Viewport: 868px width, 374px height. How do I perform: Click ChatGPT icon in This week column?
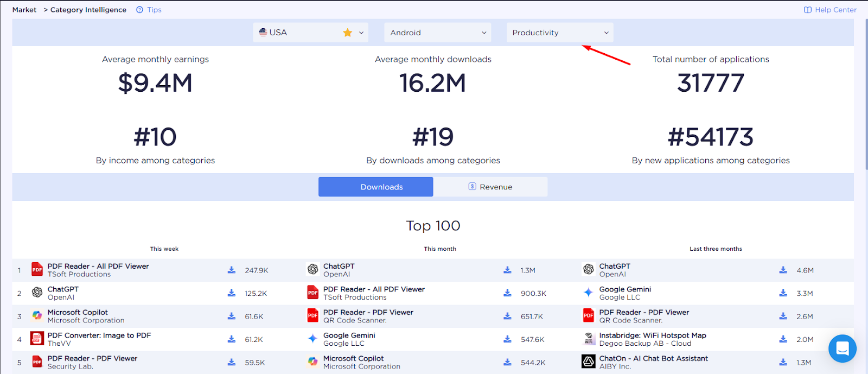(x=37, y=293)
